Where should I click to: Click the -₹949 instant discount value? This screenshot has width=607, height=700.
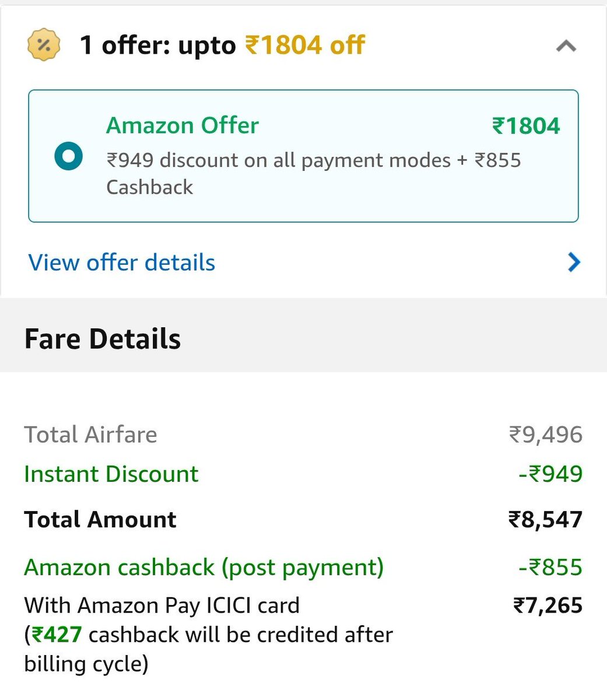pos(550,474)
